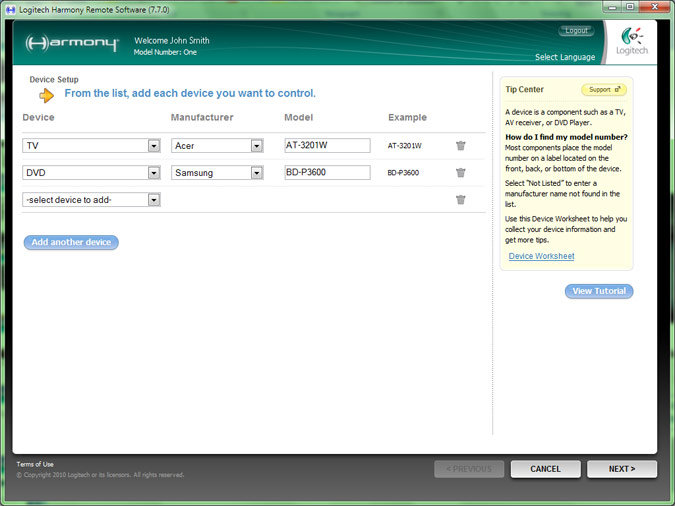Click the AT-3201W model input field
This screenshot has width=675, height=506.
[327, 145]
